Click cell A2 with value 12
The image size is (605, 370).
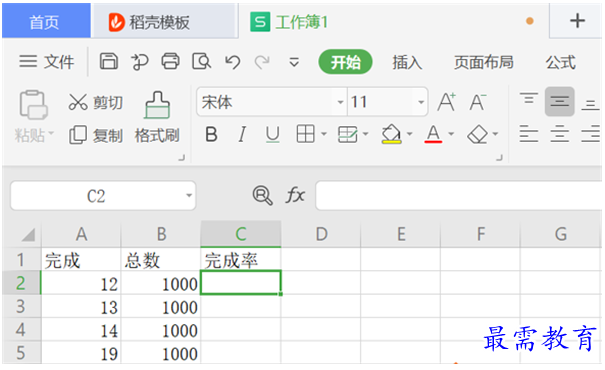(81, 283)
